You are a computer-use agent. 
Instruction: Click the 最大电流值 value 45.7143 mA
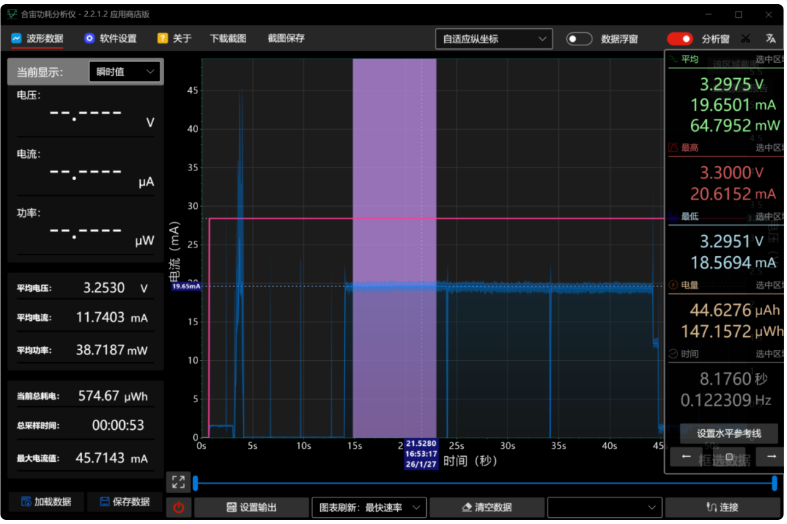(112, 458)
